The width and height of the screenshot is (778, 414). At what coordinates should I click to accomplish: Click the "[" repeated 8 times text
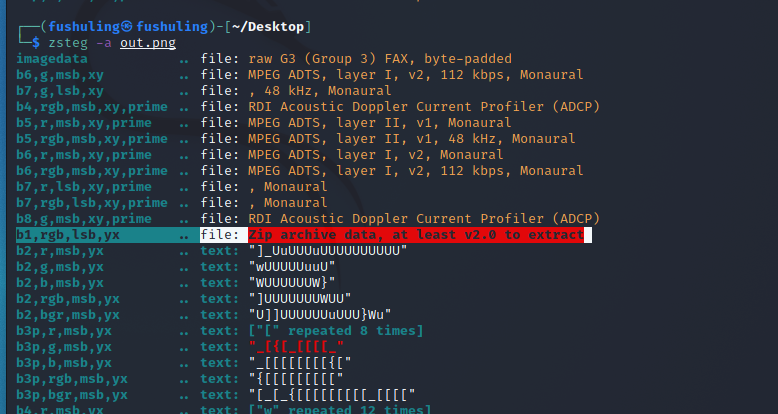click(x=336, y=330)
